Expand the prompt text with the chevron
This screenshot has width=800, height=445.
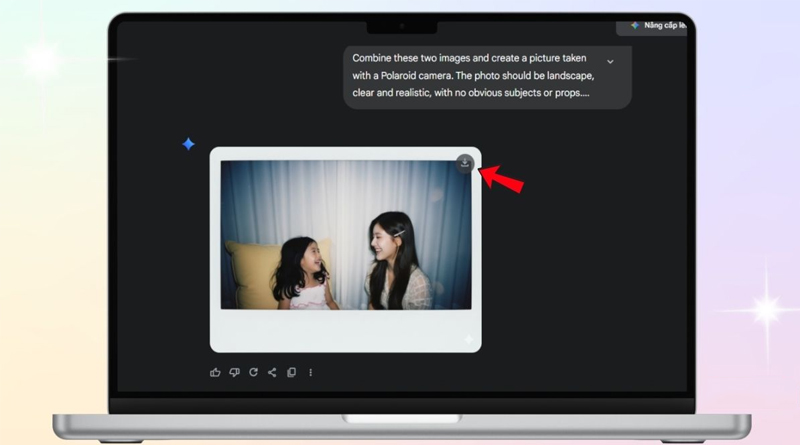610,62
